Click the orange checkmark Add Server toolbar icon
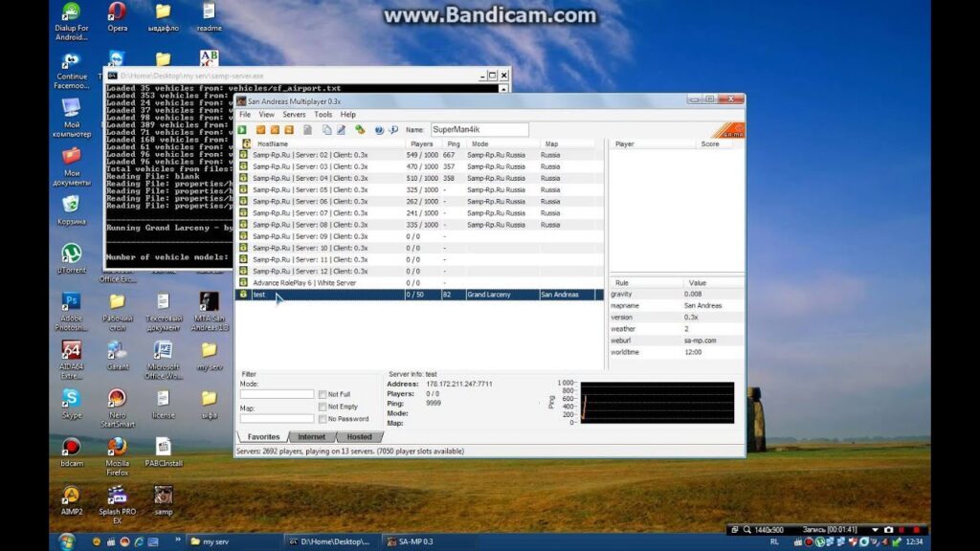This screenshot has width=980, height=551. (x=260, y=130)
